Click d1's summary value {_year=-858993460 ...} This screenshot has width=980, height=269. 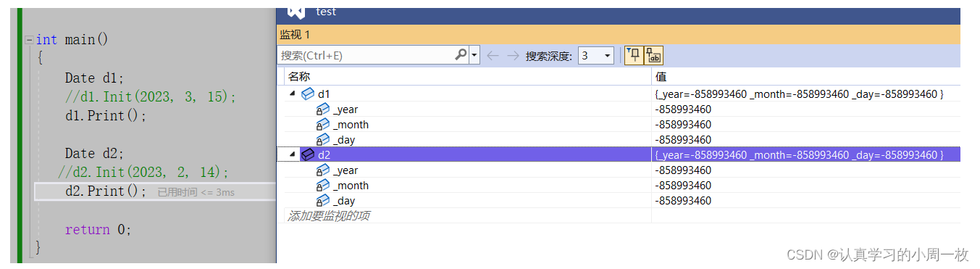coord(799,94)
